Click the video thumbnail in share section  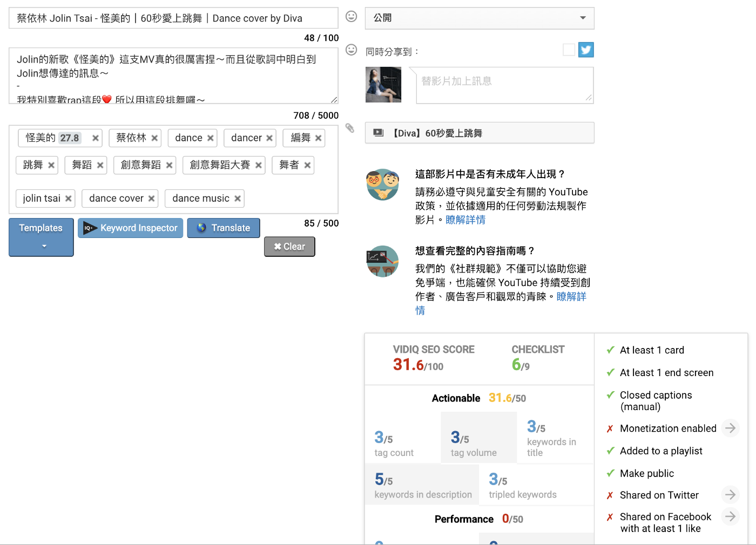coord(383,85)
